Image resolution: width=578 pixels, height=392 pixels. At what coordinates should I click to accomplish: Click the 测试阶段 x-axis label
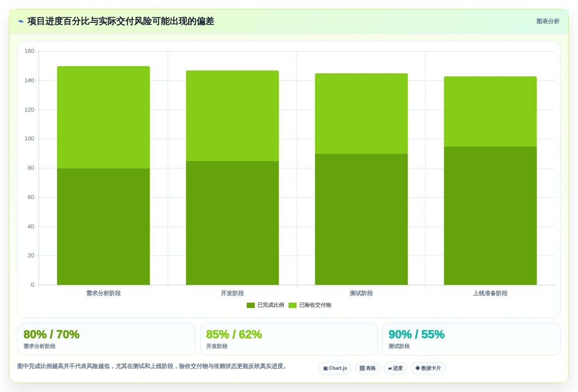pos(361,293)
